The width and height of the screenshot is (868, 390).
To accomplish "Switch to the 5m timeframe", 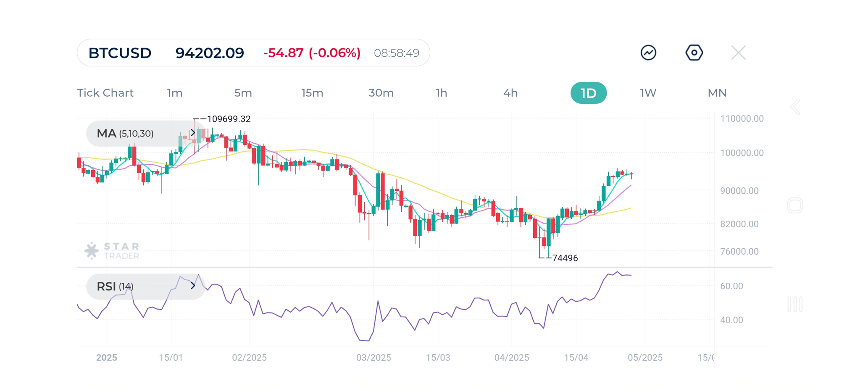I will tap(243, 93).
